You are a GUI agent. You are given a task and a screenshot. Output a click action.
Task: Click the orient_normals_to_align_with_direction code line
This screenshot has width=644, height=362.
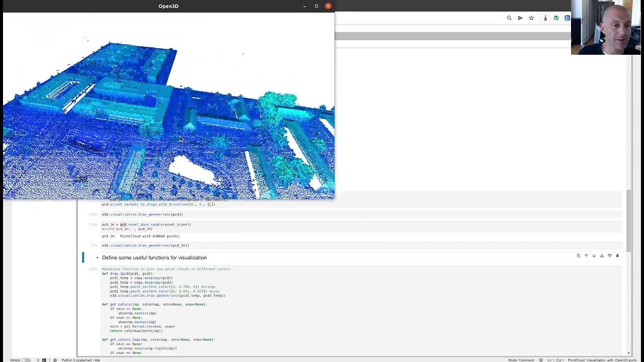(x=158, y=205)
